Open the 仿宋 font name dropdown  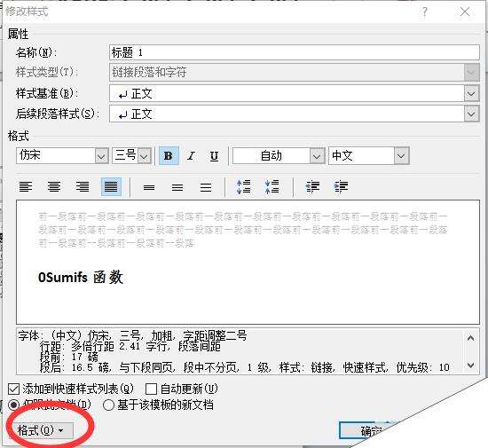point(101,155)
